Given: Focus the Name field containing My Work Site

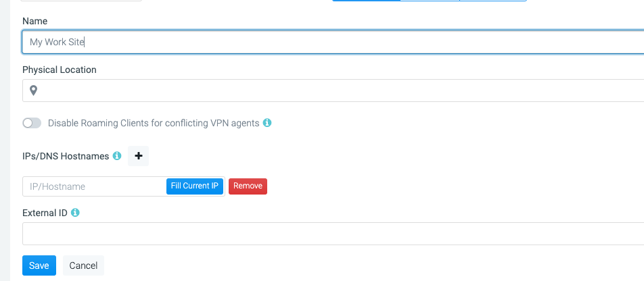Looking at the screenshot, I should click(333, 42).
